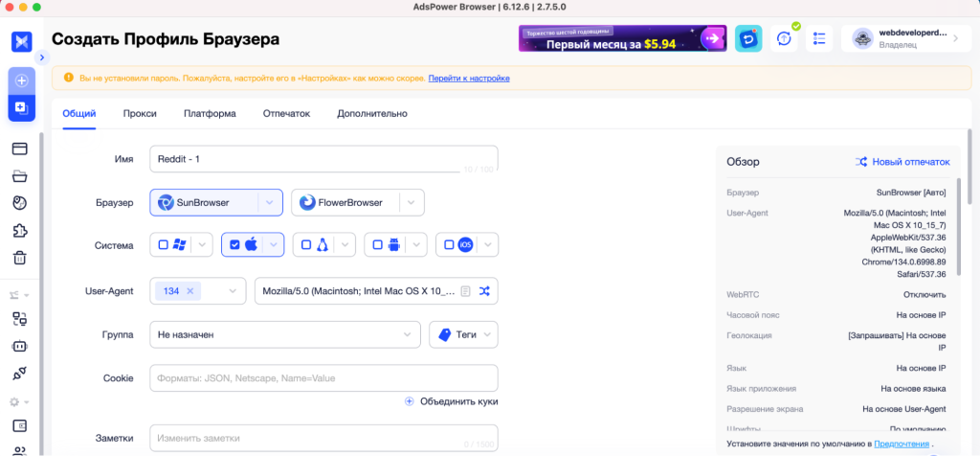Open User-Agent version dropdown

[x=233, y=291]
